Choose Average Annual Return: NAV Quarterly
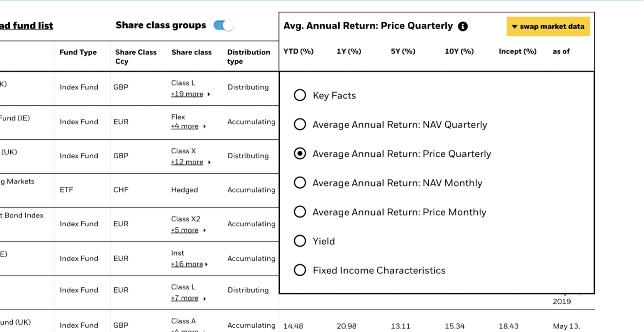The width and height of the screenshot is (644, 332). click(300, 125)
